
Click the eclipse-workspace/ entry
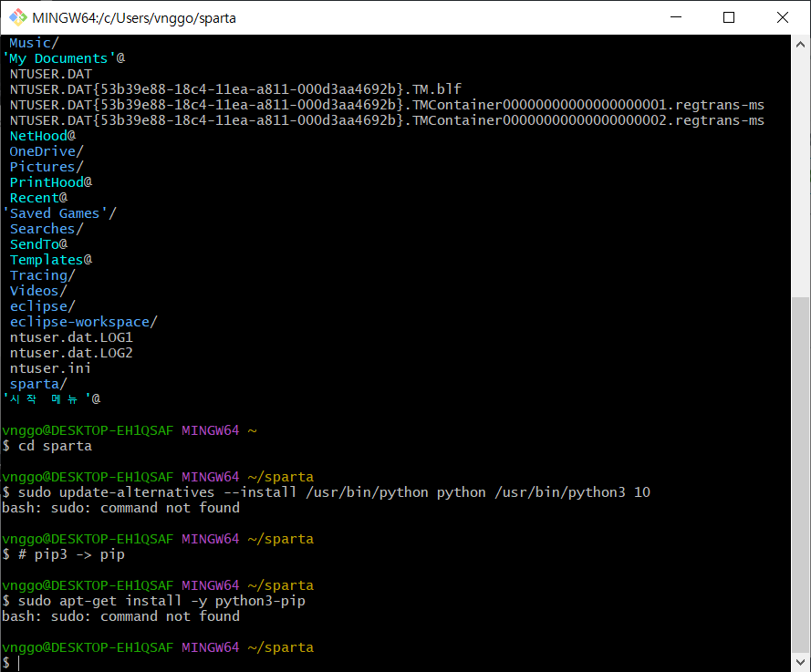[83, 322]
